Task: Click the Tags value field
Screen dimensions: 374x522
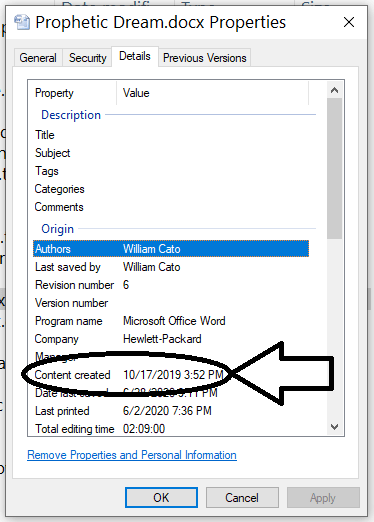Action: (215, 171)
